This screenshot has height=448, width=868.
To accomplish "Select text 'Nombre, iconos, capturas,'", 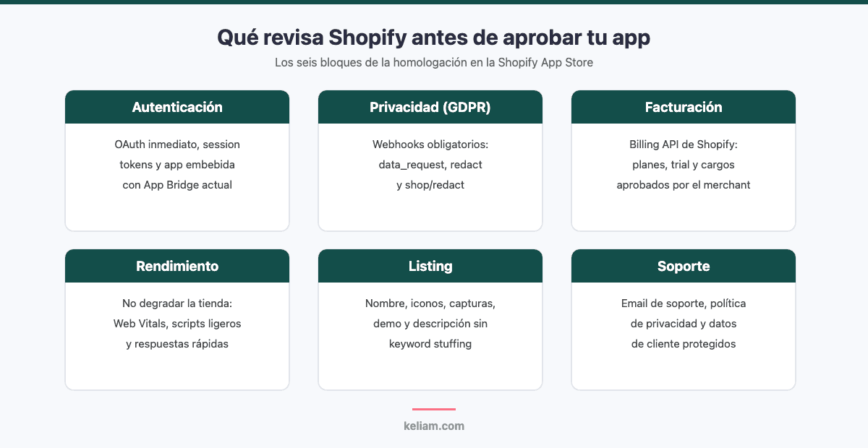I will 430,303.
